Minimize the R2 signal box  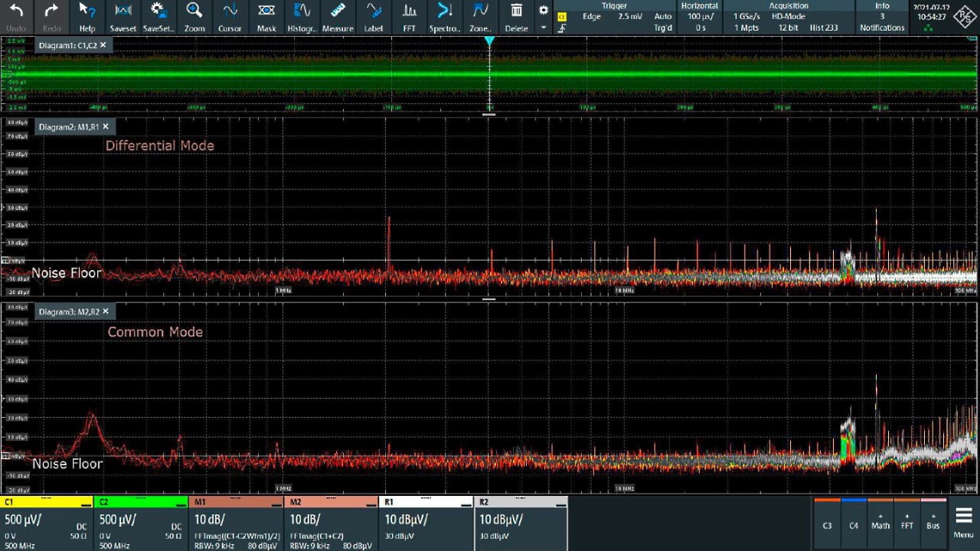tap(561, 504)
